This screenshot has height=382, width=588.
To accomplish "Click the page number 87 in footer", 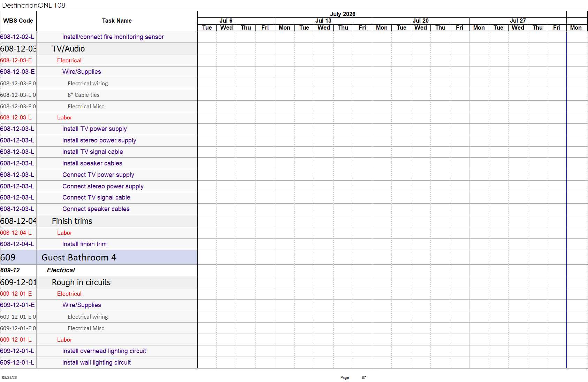I will [364, 377].
